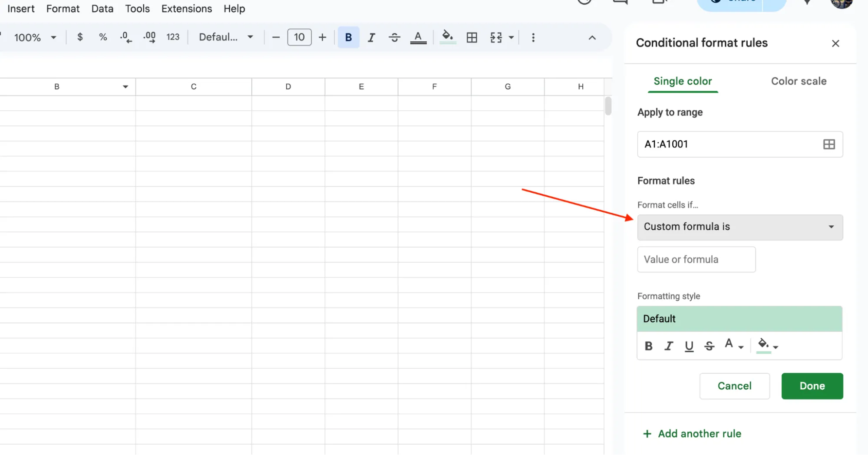
Task: Select the Borders icon in the toolbar
Action: (x=472, y=37)
